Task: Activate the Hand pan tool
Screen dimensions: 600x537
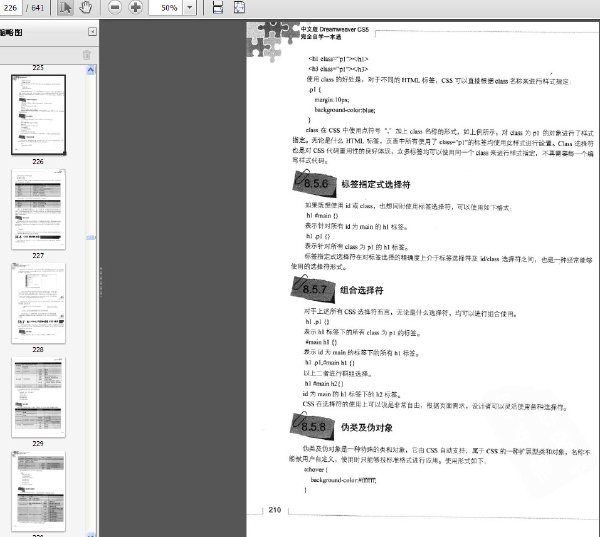Action: 85,7
